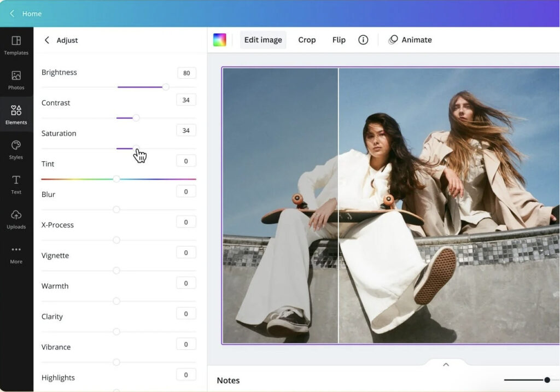Image resolution: width=560 pixels, height=392 pixels.
Task: Open the More sidebar options
Action: coord(16,255)
